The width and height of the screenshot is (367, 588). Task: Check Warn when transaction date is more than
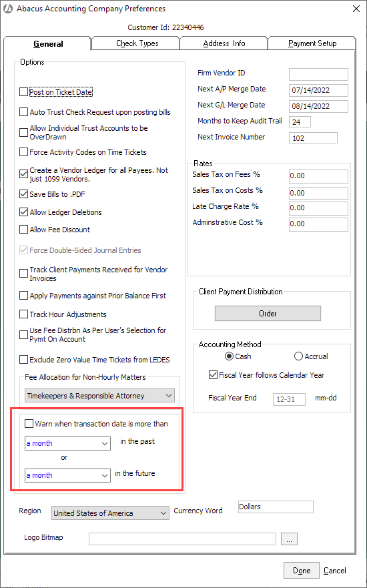(29, 424)
